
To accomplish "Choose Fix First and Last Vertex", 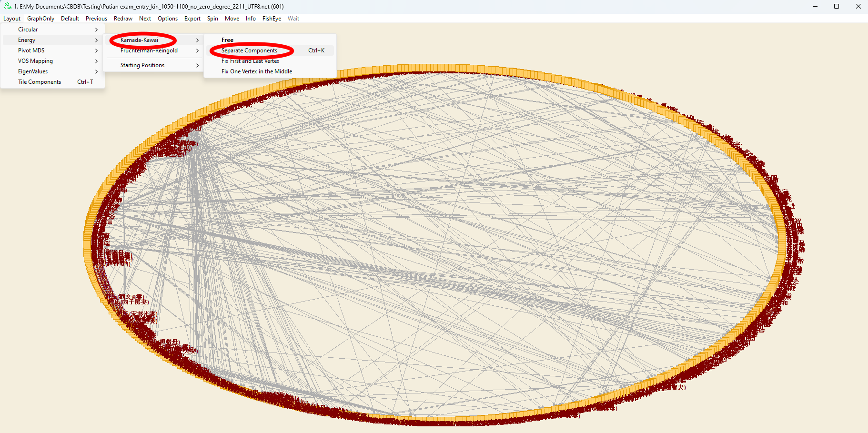I will (x=251, y=61).
